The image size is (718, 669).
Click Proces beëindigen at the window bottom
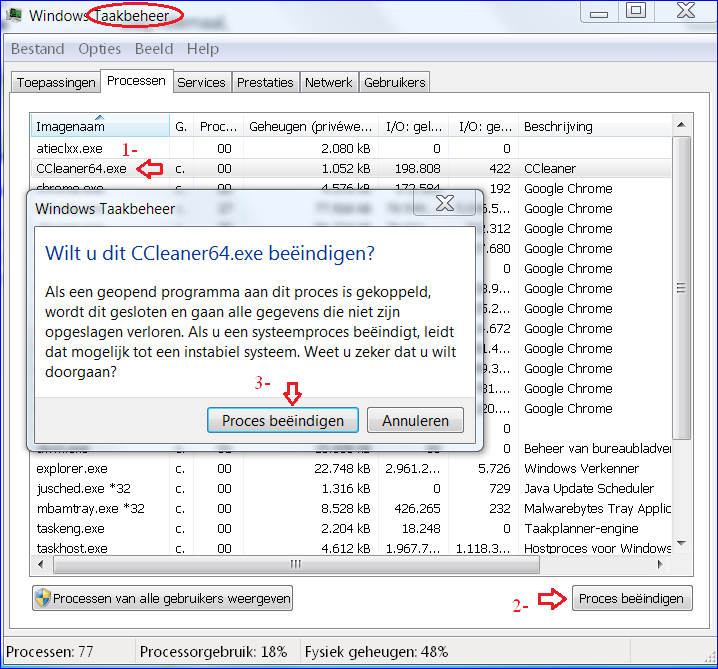(632, 598)
